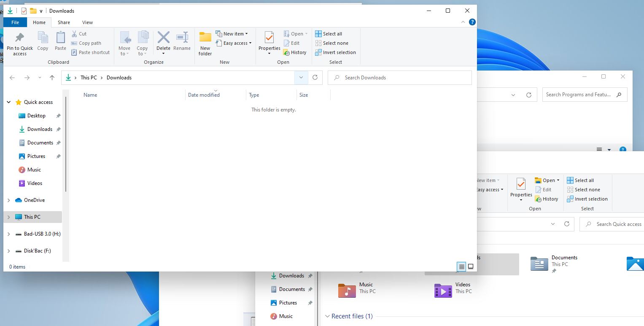644x326 pixels.
Task: Switch to large icons view layout
Action: [471, 266]
